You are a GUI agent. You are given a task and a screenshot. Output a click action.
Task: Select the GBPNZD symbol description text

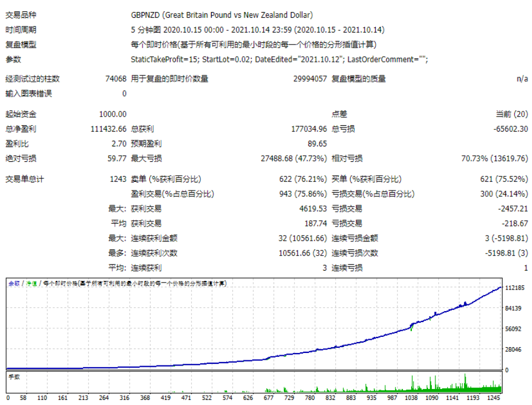pyautogui.click(x=222, y=15)
